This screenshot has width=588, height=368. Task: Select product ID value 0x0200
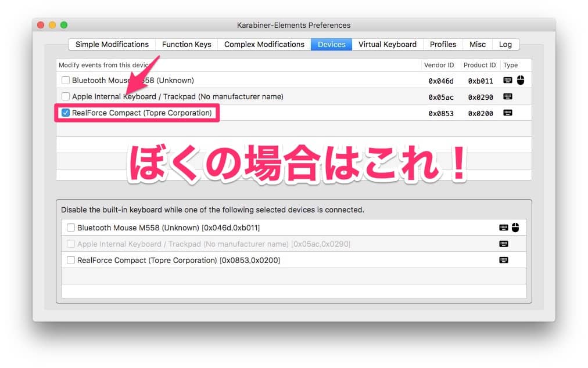(481, 114)
